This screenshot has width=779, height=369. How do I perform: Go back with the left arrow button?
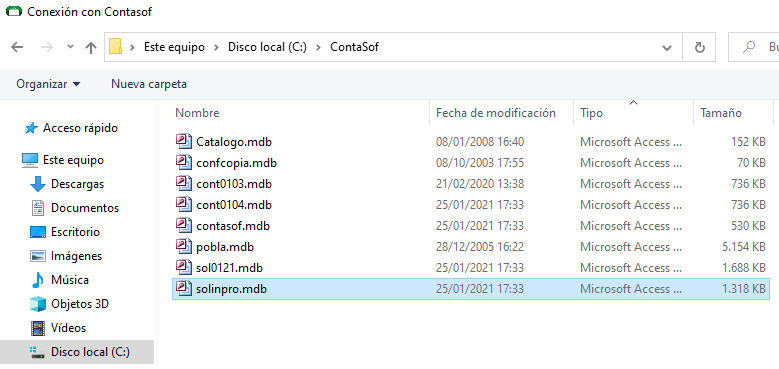[x=17, y=47]
